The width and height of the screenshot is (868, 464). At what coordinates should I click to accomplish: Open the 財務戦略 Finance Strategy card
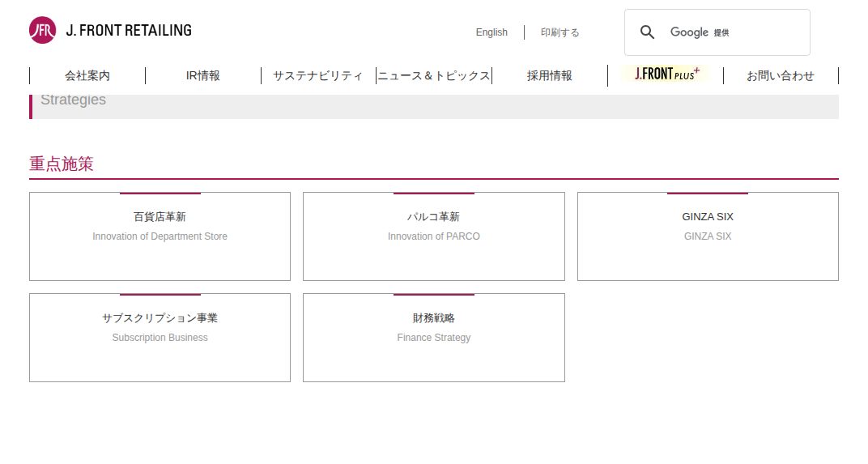pos(434,338)
